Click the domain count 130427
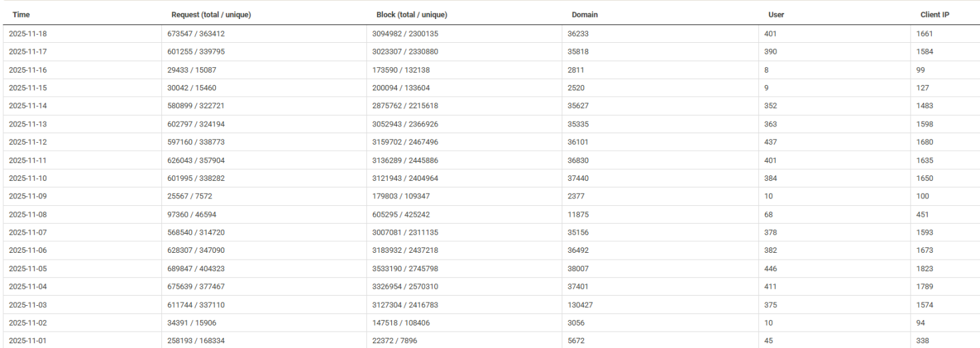The width and height of the screenshot is (980, 348). [580, 304]
